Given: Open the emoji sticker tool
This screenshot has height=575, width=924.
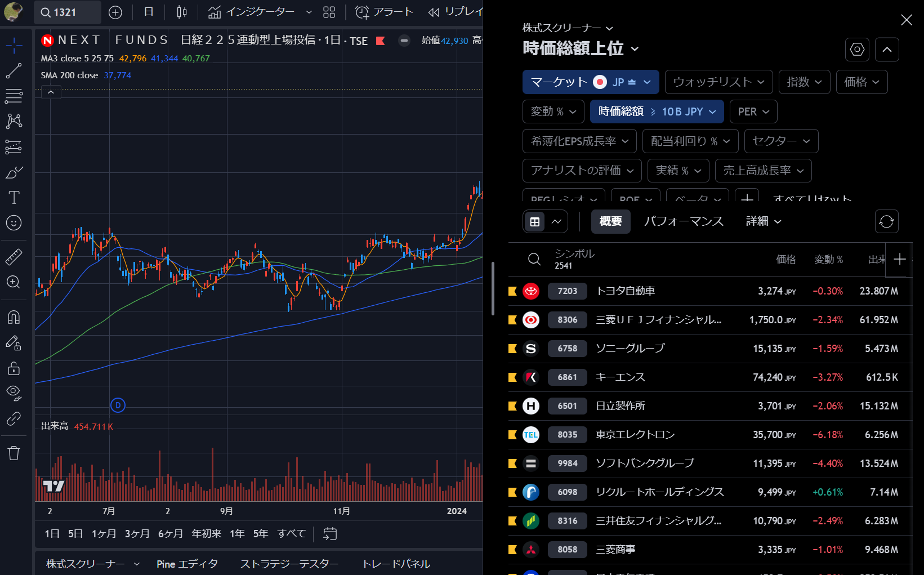Looking at the screenshot, I should pos(14,223).
